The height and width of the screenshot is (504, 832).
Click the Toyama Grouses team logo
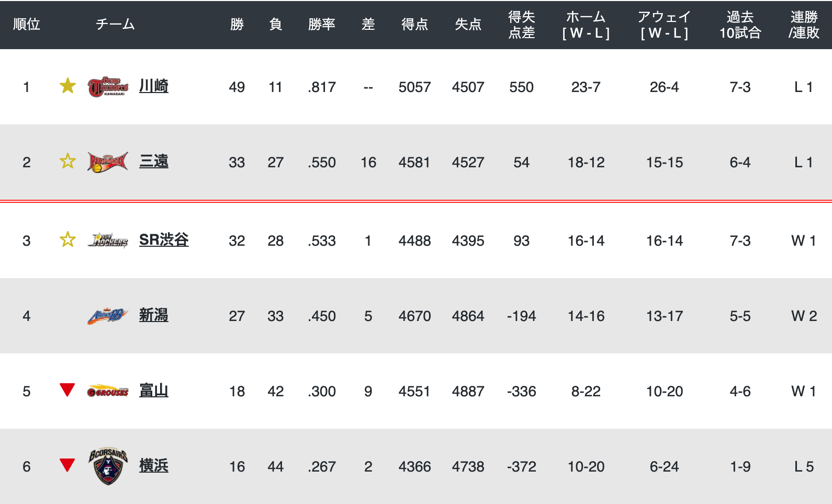108,391
